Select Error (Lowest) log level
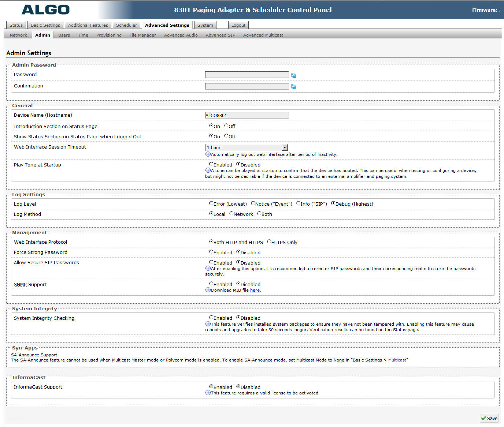This screenshot has height=427, width=504. [211, 203]
